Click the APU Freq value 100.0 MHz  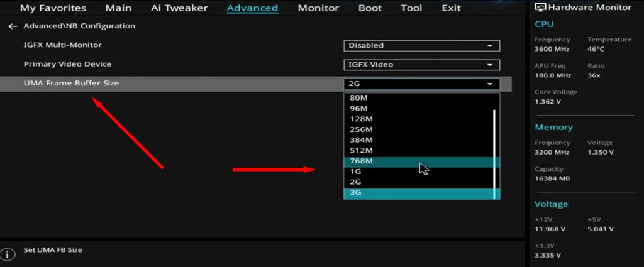tap(552, 75)
